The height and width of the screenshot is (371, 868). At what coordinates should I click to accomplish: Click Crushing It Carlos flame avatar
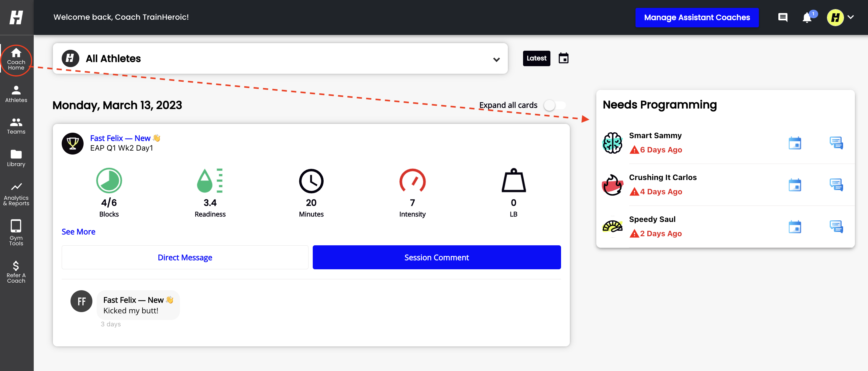point(612,185)
